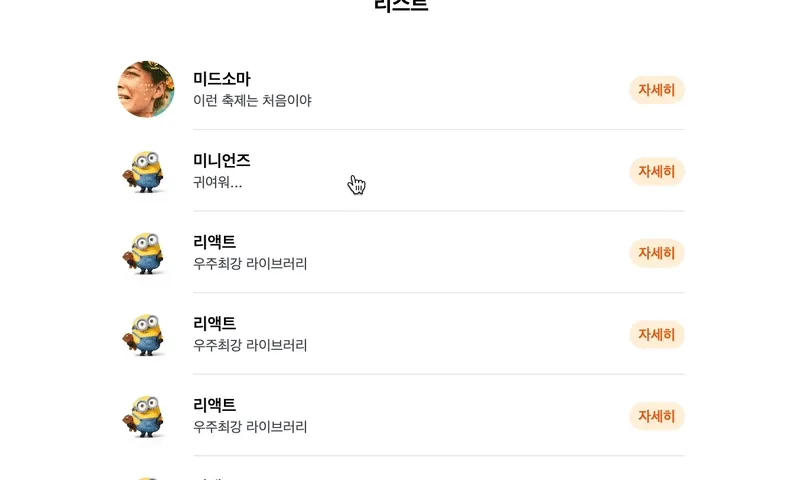Click the 미드소마 circular avatar image

(x=146, y=89)
